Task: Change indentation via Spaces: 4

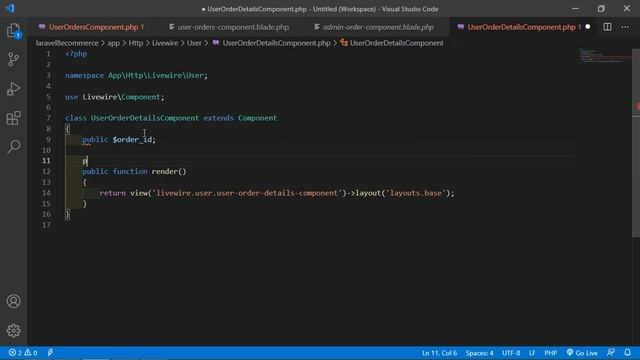Action: tap(479, 353)
